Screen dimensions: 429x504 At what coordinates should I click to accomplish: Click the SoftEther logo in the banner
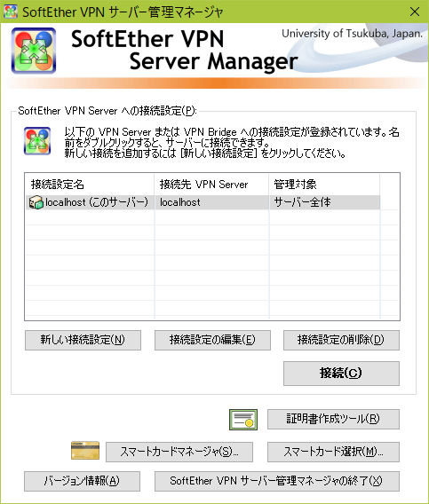point(34,51)
